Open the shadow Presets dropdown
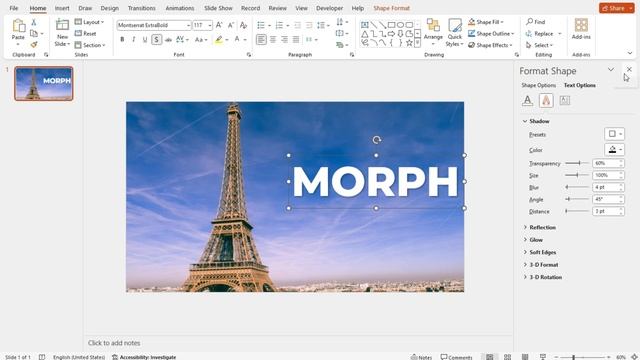The image size is (640, 360). coord(614,134)
